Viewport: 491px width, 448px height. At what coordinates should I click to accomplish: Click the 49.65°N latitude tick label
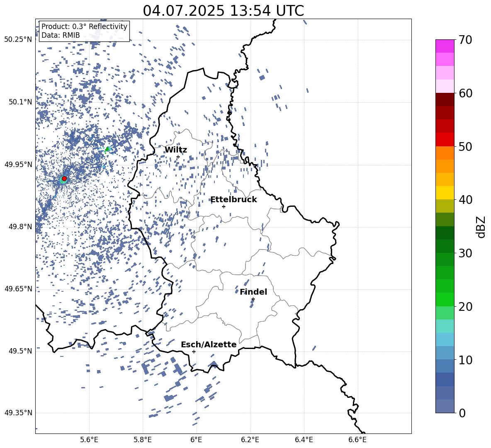point(18,288)
